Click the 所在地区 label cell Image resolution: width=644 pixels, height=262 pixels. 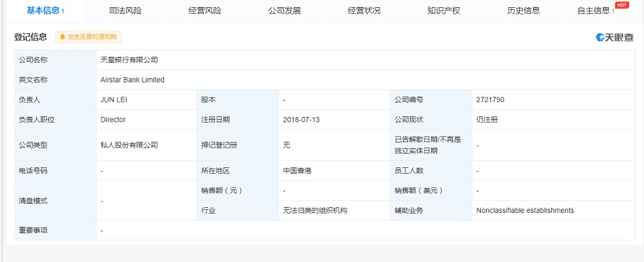point(238,171)
